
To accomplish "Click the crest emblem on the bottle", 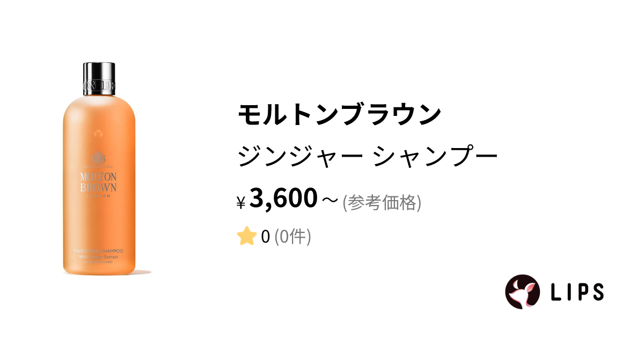I will tap(98, 158).
